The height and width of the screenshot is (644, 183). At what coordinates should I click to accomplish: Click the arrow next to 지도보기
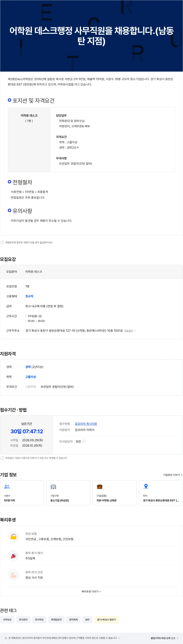tap(135, 331)
